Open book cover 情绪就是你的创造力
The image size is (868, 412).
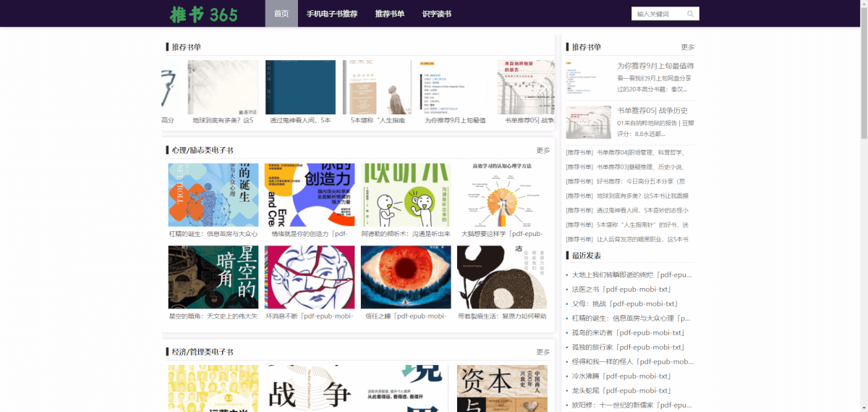[x=310, y=195]
